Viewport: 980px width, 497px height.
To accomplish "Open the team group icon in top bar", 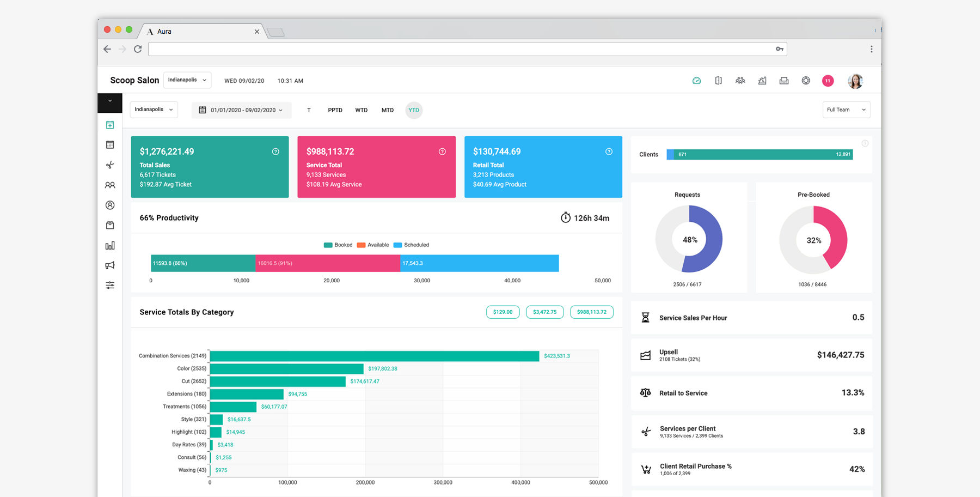I will point(740,80).
